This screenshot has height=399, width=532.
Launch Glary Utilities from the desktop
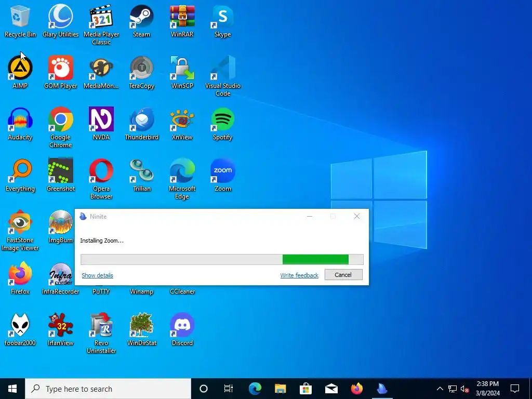[60, 21]
